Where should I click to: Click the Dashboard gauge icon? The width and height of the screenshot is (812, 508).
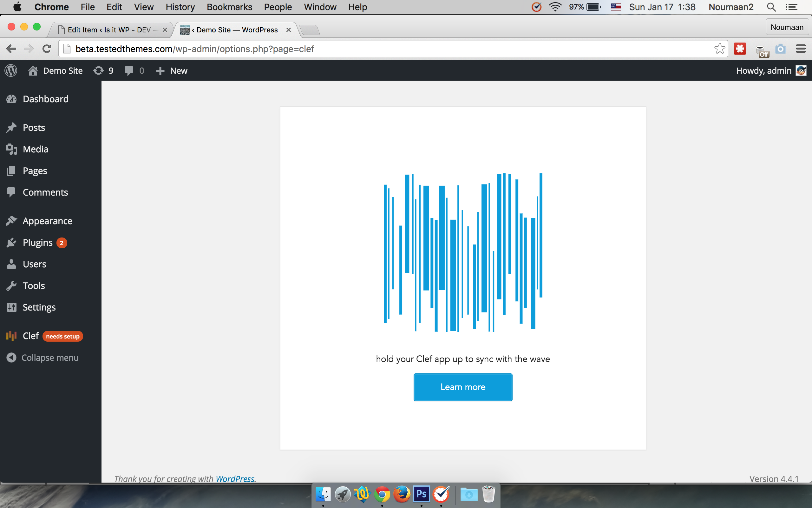point(11,99)
